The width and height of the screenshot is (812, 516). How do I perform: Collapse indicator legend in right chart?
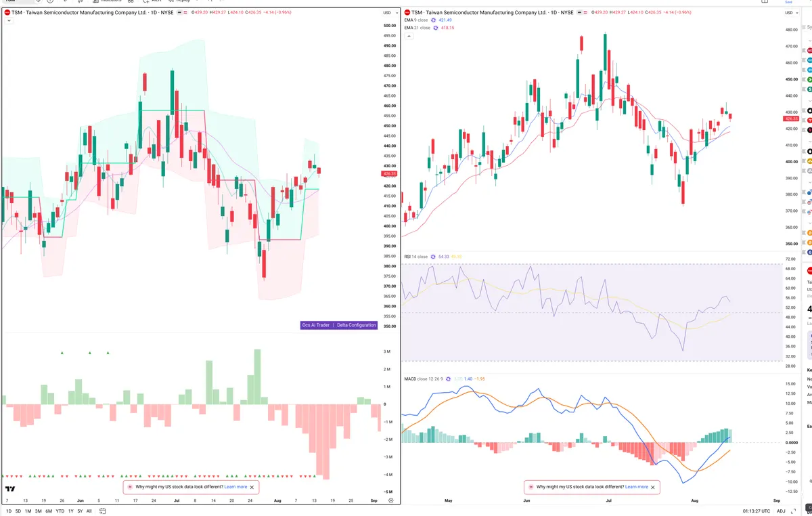coord(409,36)
